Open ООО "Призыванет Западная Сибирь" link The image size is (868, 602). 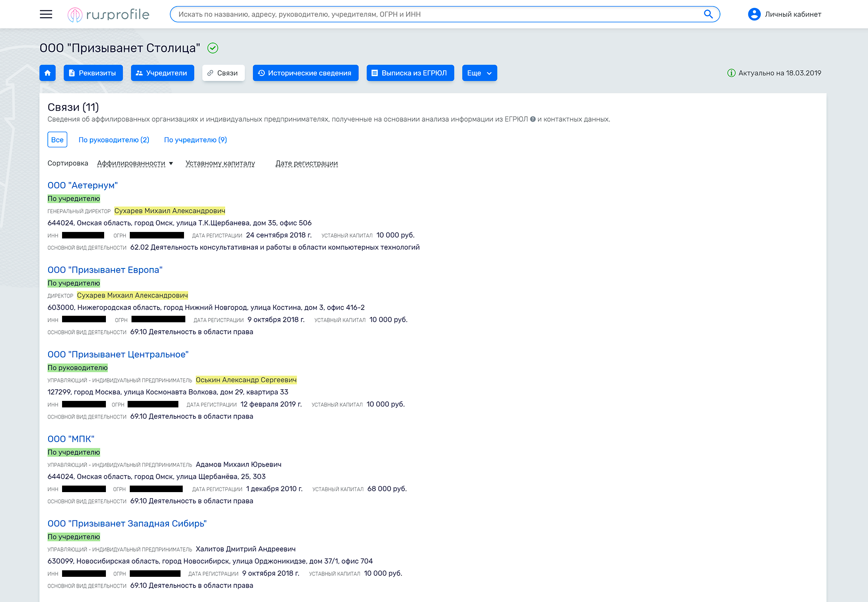click(x=127, y=523)
